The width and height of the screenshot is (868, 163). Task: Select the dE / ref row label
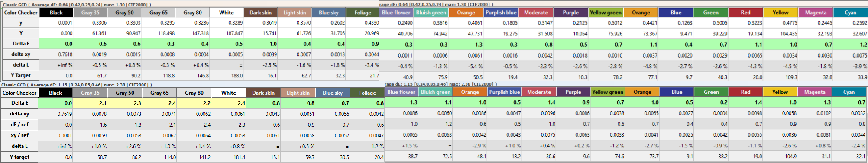[20, 125]
